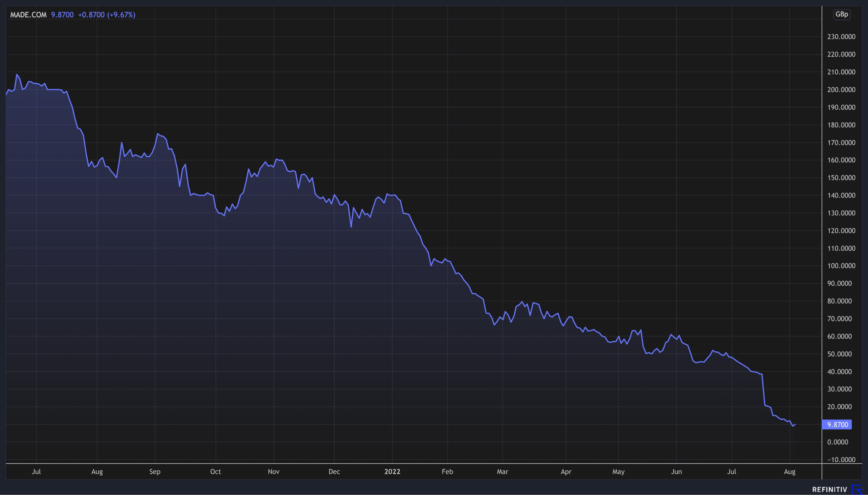This screenshot has height=495, width=868.
Task: Click the 140.0000 price axis label
Action: tap(841, 196)
